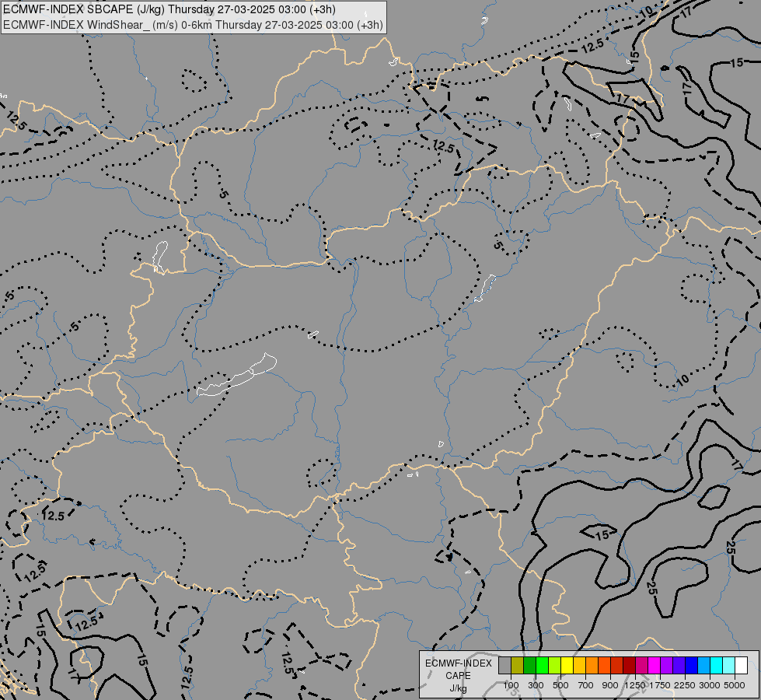Click the sky blue legend swatch
This screenshot has width=761, height=700.
coord(703,665)
